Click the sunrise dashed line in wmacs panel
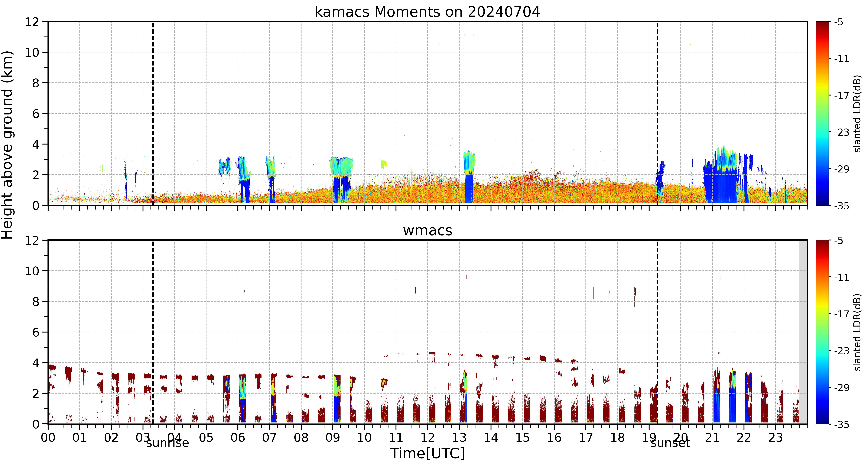The height and width of the screenshot is (467, 868). (x=153, y=332)
